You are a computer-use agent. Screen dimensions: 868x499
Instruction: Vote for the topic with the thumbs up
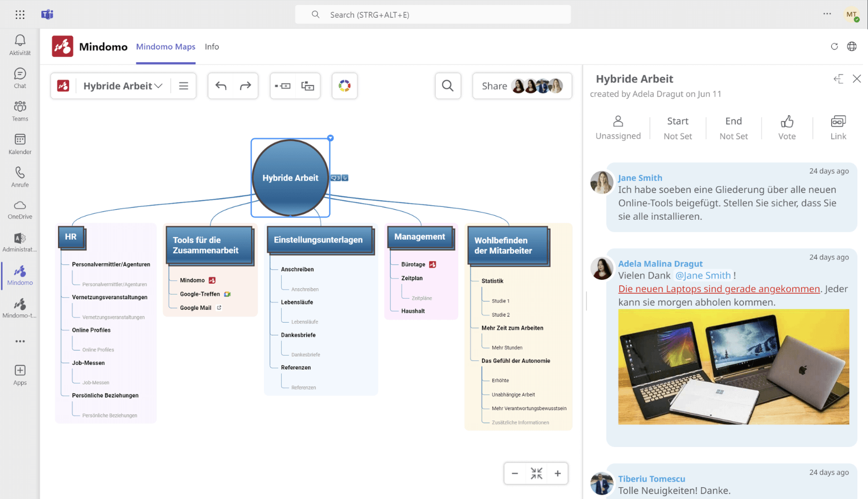coord(787,127)
